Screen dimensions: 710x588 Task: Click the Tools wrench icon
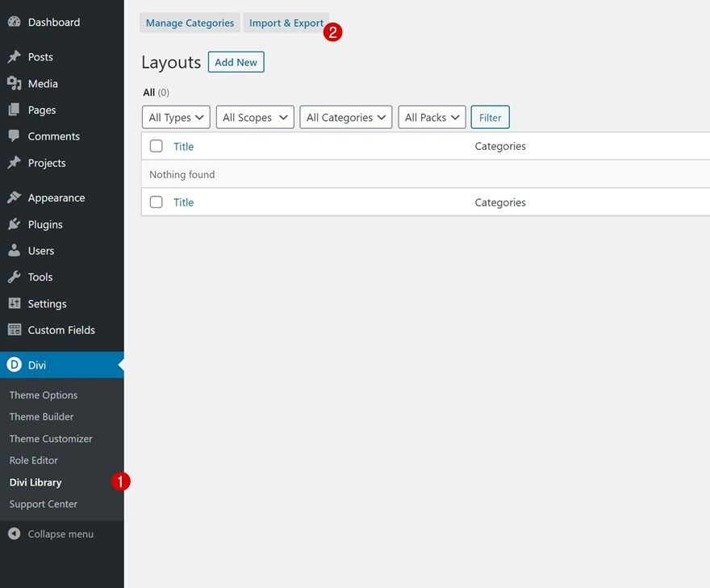14,277
